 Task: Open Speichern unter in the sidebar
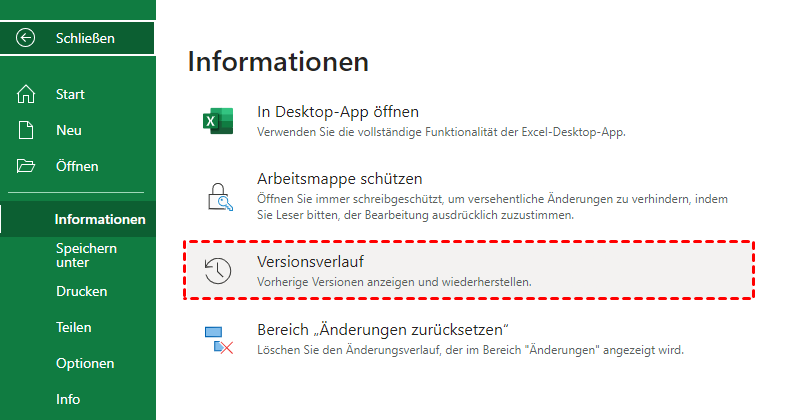[x=86, y=255]
